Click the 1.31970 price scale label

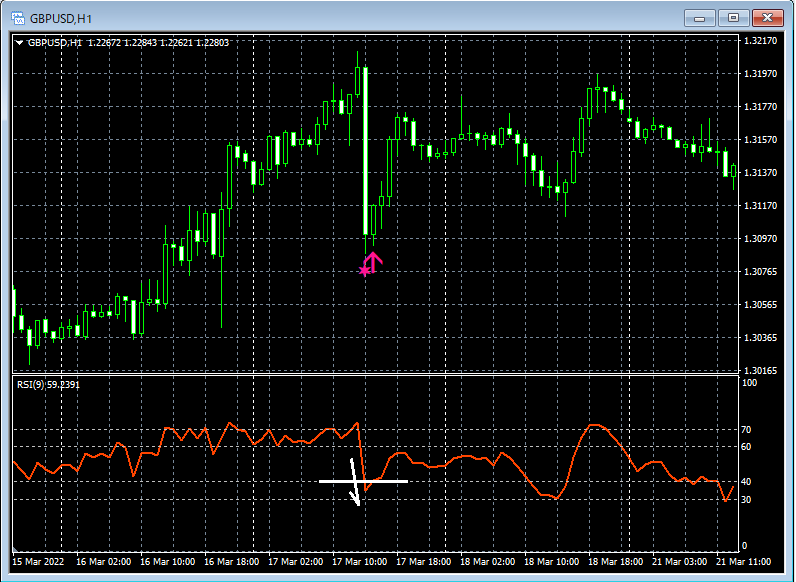(760, 74)
